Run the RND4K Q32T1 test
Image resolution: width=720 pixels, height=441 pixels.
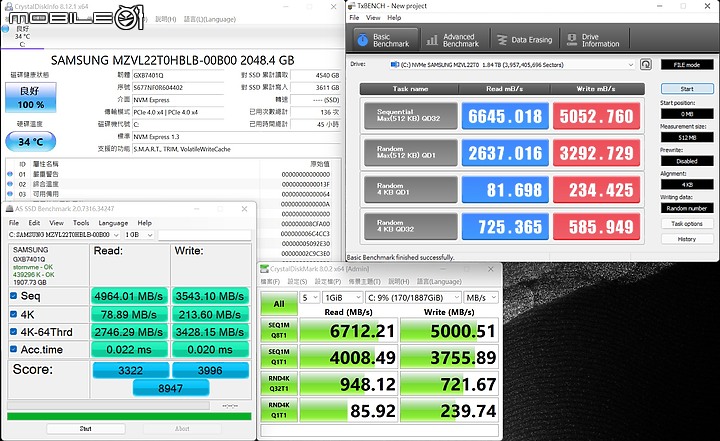(x=279, y=384)
